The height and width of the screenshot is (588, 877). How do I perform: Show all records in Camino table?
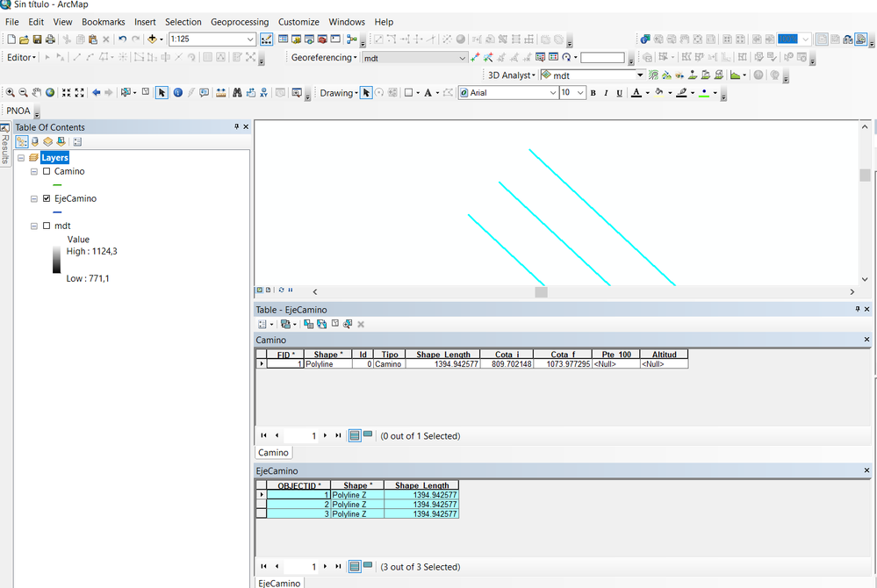[355, 435]
